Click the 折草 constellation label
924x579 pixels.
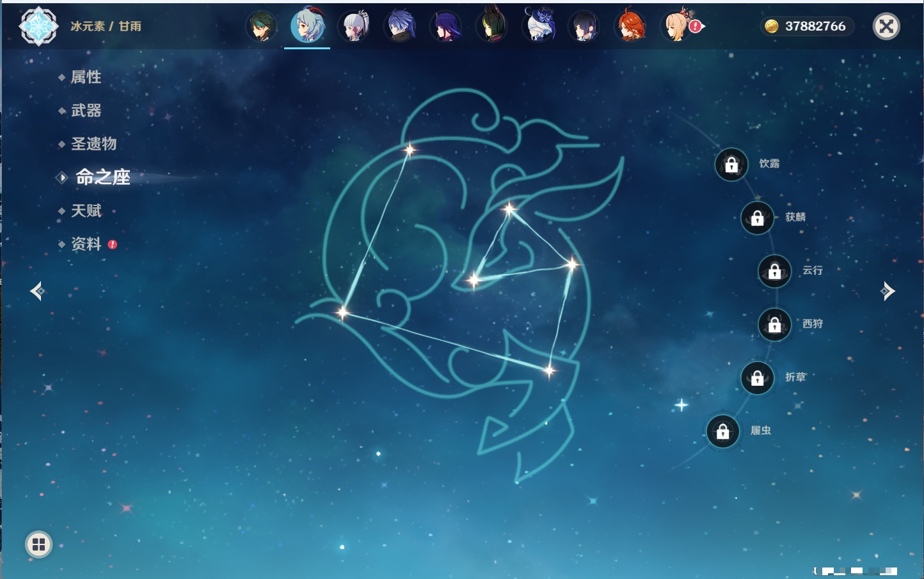coord(795,377)
